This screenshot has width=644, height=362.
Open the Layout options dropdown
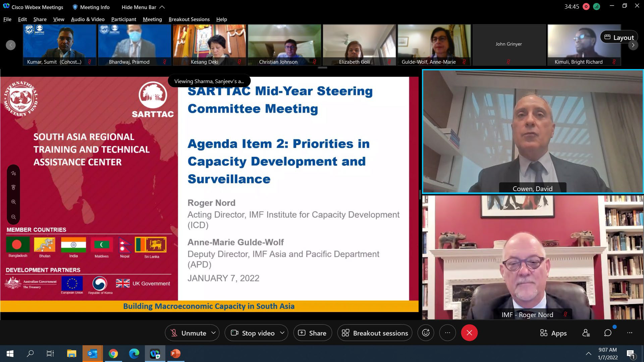(x=619, y=38)
